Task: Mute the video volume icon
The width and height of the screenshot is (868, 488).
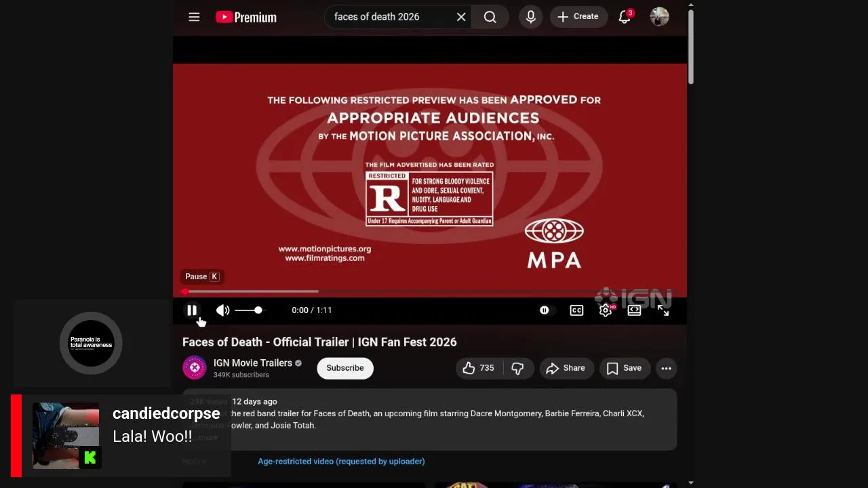Action: click(222, 310)
